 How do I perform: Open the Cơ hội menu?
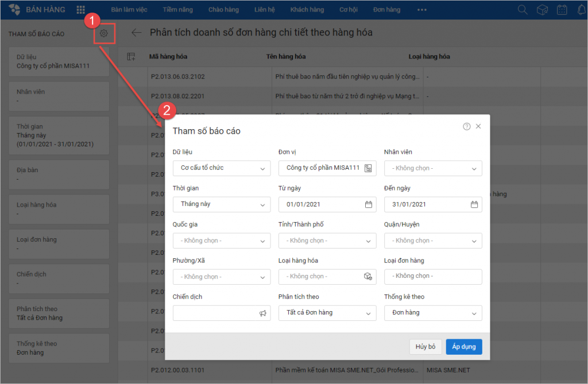349,10
